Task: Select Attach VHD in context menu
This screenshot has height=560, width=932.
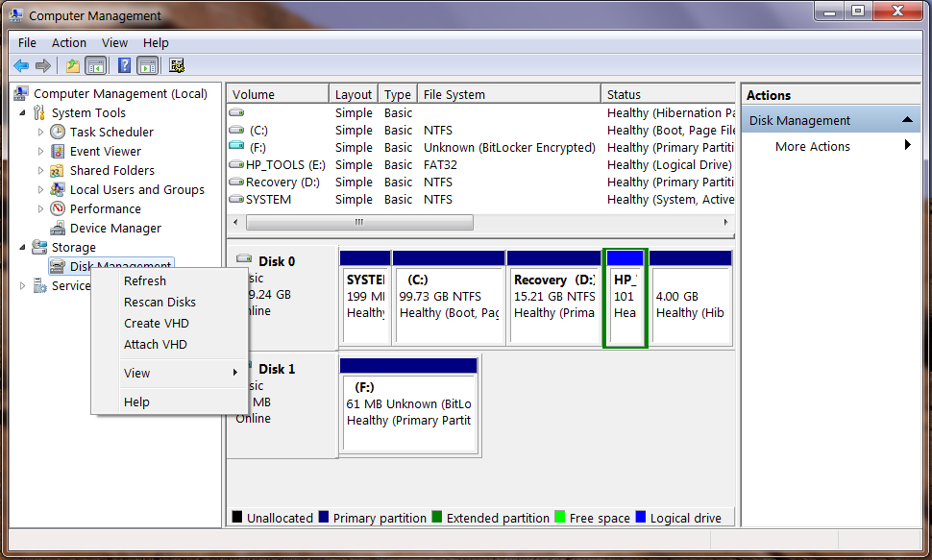Action: pyautogui.click(x=155, y=344)
